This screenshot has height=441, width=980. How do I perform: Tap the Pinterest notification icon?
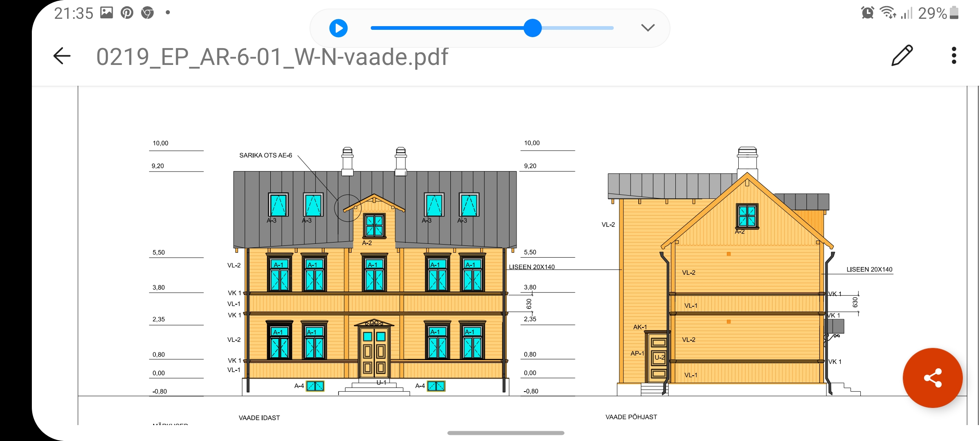click(127, 13)
